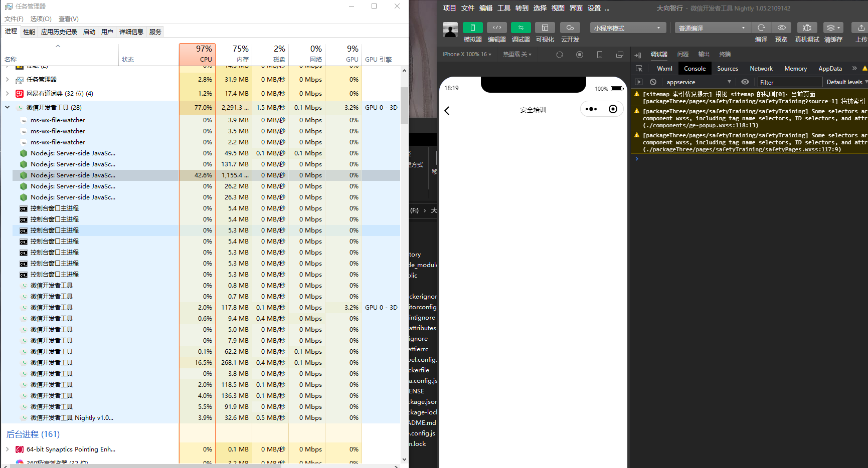
Task: Click the 清缓存 clear cache icon
Action: click(x=833, y=28)
